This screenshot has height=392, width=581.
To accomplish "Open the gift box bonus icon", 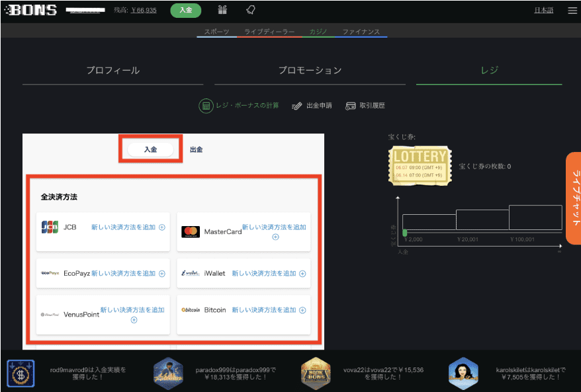I will tap(222, 10).
